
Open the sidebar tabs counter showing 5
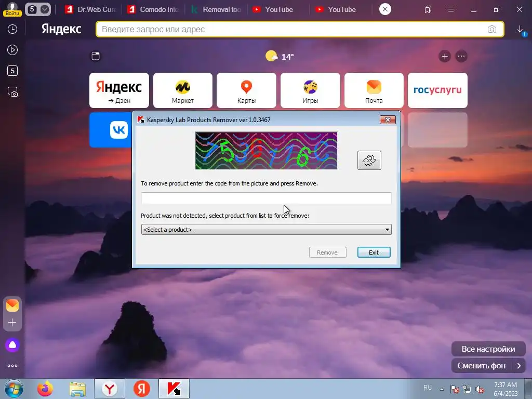[x=12, y=71]
